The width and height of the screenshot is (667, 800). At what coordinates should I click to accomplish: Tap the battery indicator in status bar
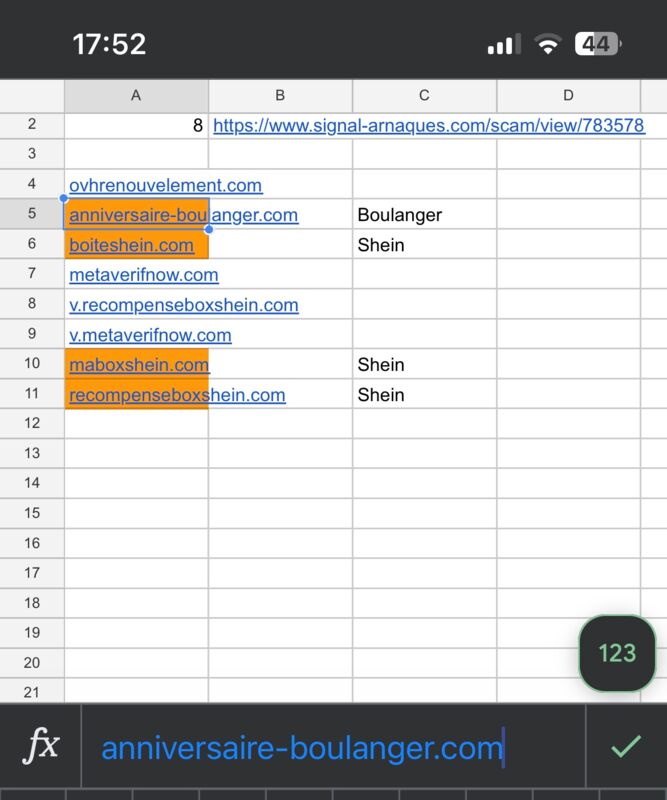tap(598, 44)
